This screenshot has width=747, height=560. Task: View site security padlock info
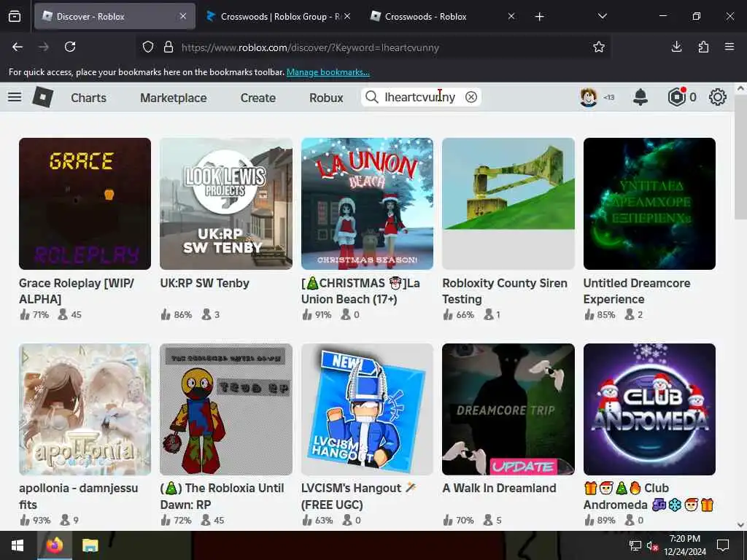pos(169,47)
